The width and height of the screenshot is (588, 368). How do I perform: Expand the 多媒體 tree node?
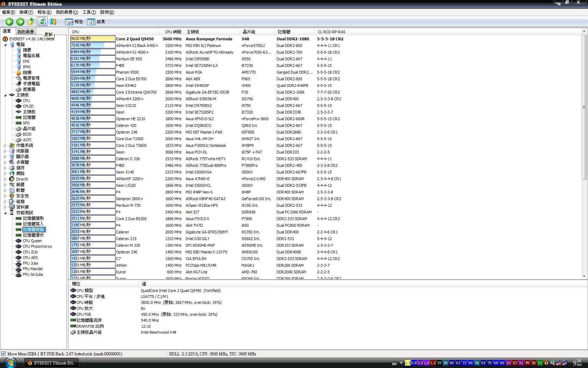[5, 162]
